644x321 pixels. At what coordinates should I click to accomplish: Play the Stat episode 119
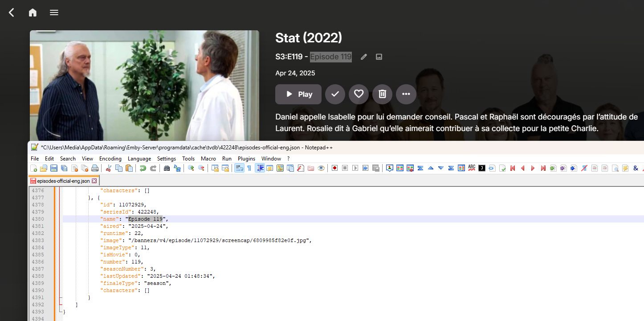[x=298, y=94]
